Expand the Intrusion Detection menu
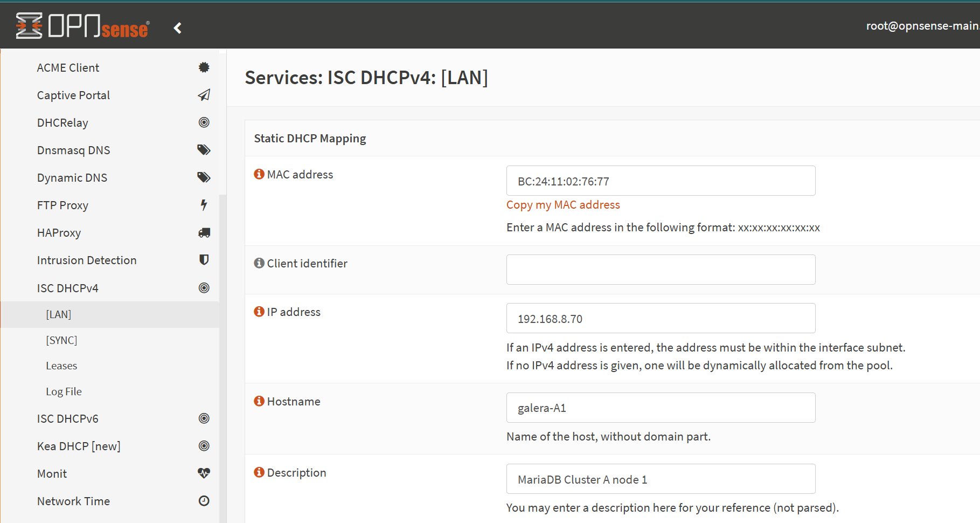The width and height of the screenshot is (980, 523). (87, 260)
